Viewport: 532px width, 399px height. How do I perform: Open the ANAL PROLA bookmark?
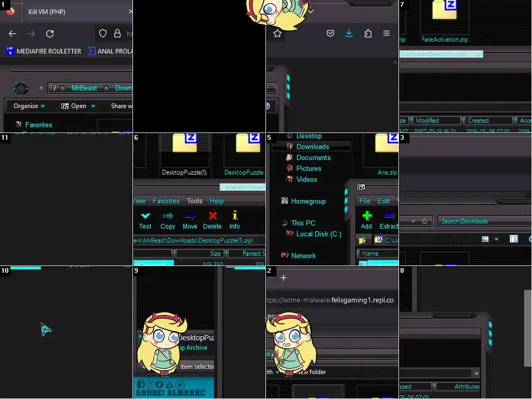click(x=110, y=51)
